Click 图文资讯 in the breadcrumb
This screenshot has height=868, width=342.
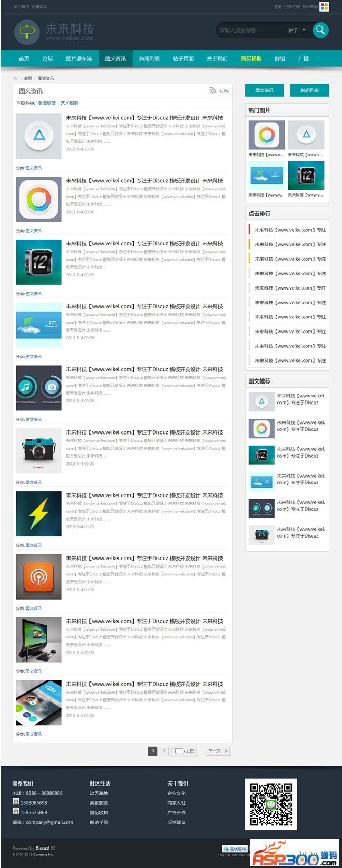pyautogui.click(x=46, y=78)
